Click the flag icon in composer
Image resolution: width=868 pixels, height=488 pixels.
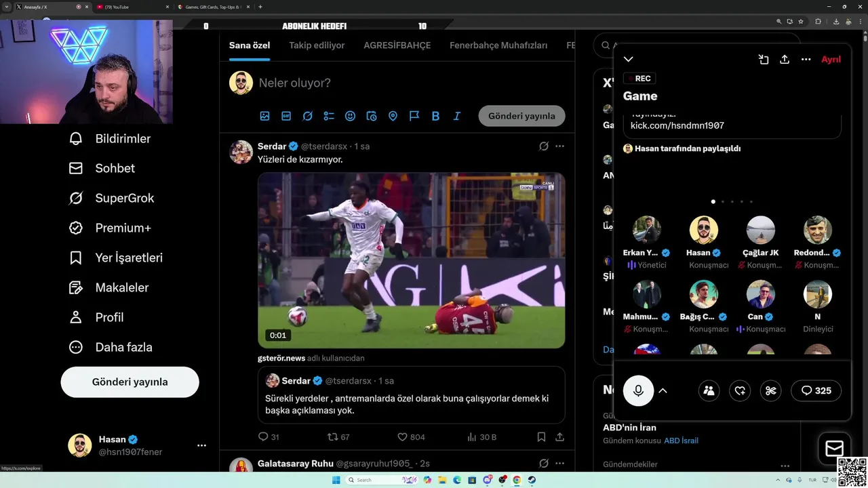click(414, 116)
